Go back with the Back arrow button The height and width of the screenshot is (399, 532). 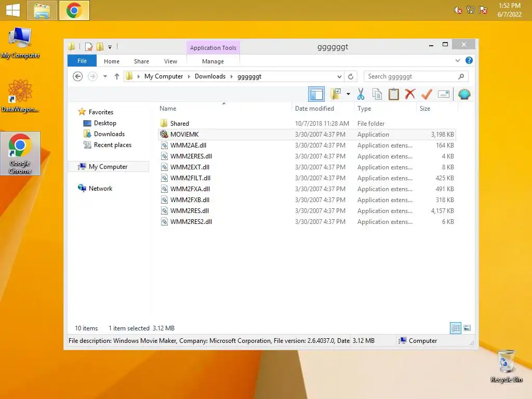point(78,76)
